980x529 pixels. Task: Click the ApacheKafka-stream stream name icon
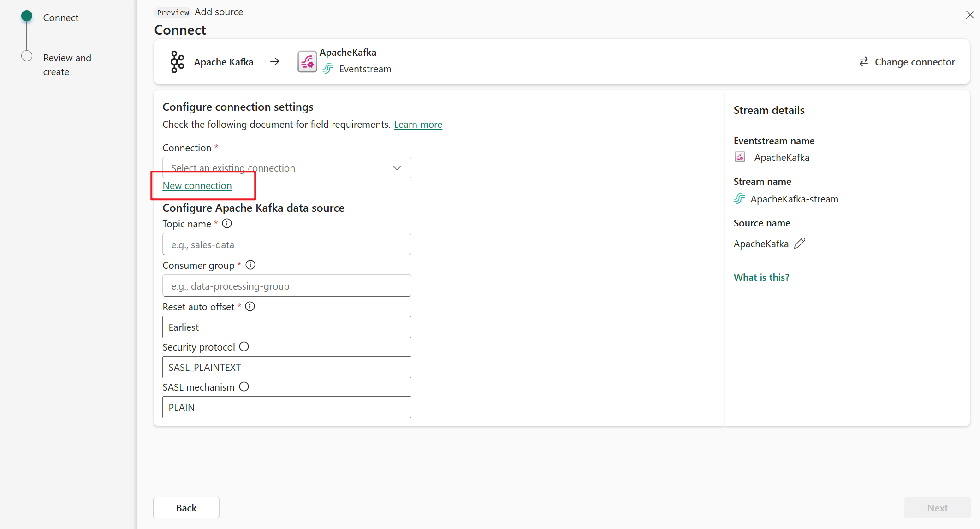[x=739, y=199]
